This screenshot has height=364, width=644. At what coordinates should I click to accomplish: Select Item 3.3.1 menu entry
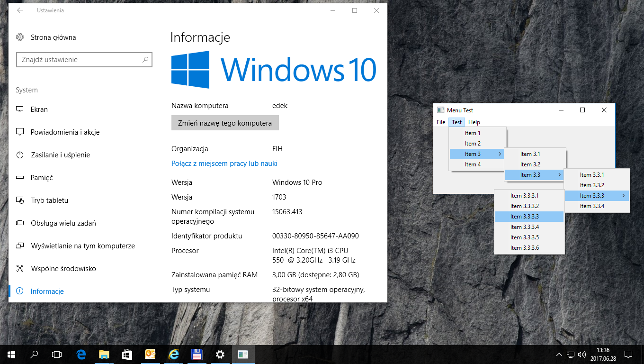(597, 175)
